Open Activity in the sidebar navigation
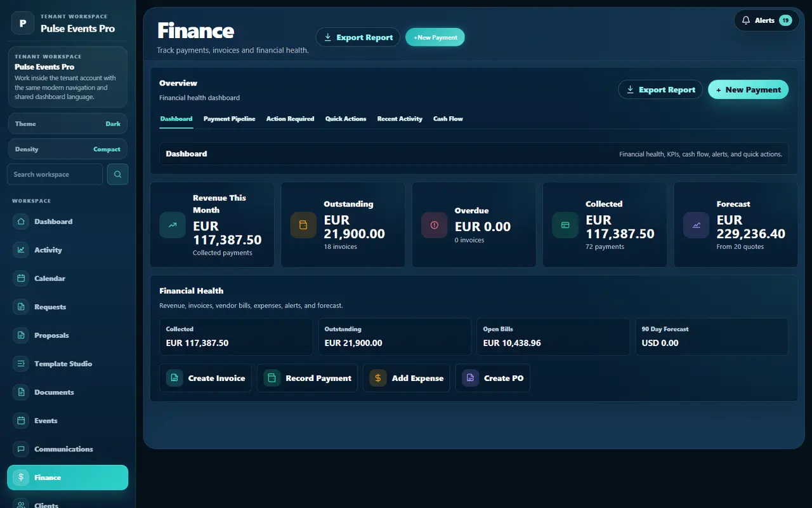 point(68,250)
